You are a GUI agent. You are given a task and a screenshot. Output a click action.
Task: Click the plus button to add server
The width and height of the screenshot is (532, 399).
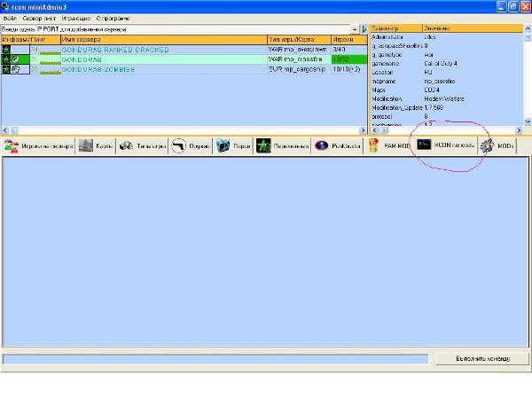click(x=355, y=29)
